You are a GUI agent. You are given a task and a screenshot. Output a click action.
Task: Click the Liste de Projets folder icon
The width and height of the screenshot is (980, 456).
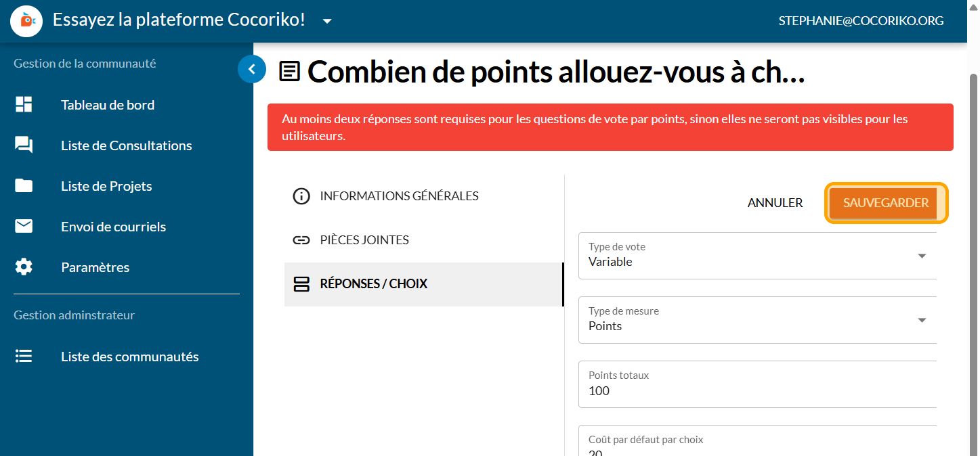click(x=24, y=186)
